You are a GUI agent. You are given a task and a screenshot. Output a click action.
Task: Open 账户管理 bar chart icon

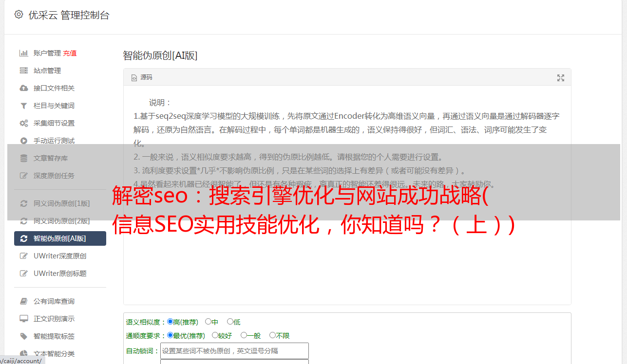(x=23, y=53)
